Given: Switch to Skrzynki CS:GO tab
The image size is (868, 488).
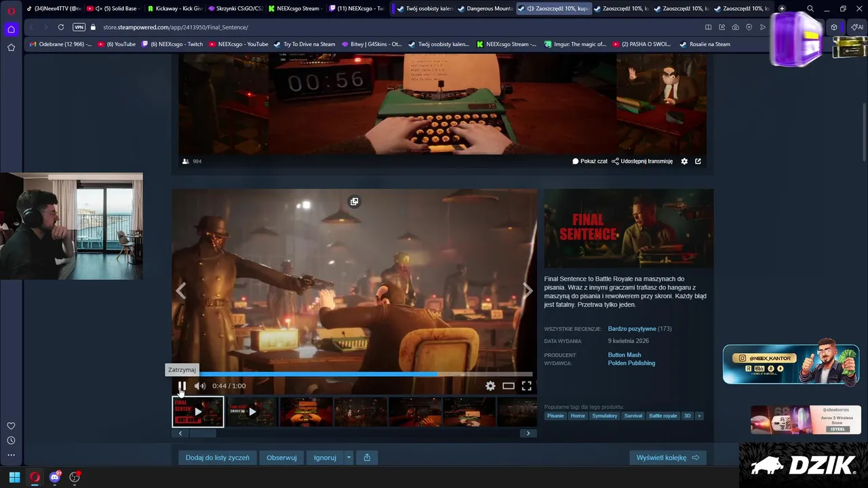Looking at the screenshot, I should (235, 9).
